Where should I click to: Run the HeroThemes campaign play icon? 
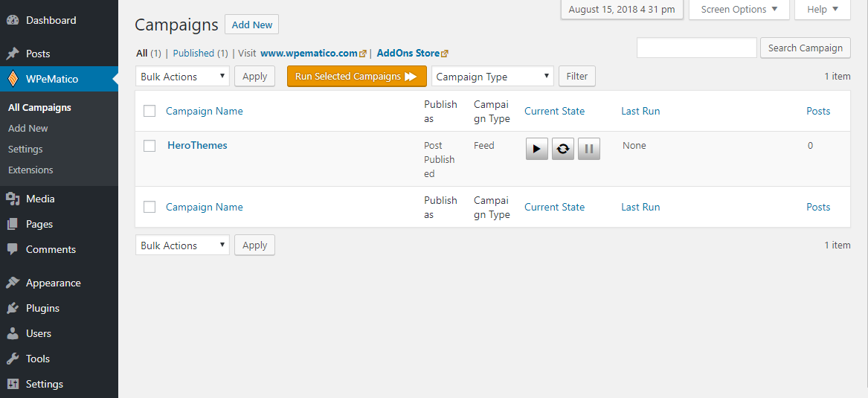click(536, 148)
